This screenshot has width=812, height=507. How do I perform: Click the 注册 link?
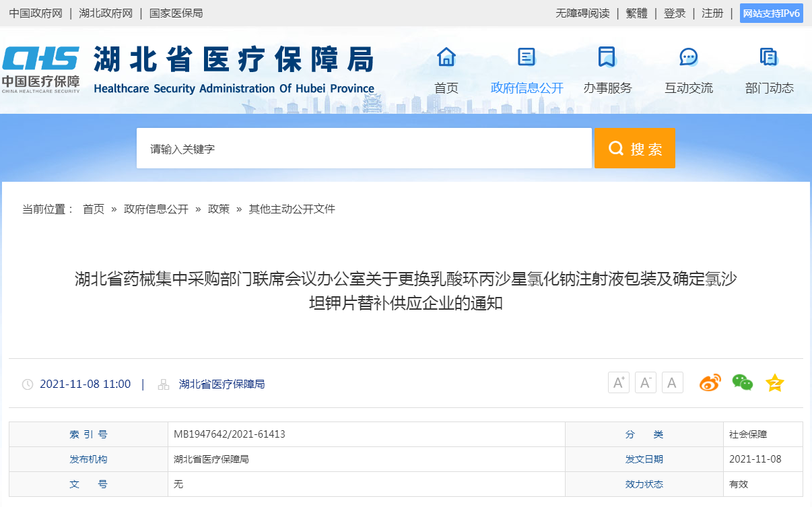(x=712, y=13)
